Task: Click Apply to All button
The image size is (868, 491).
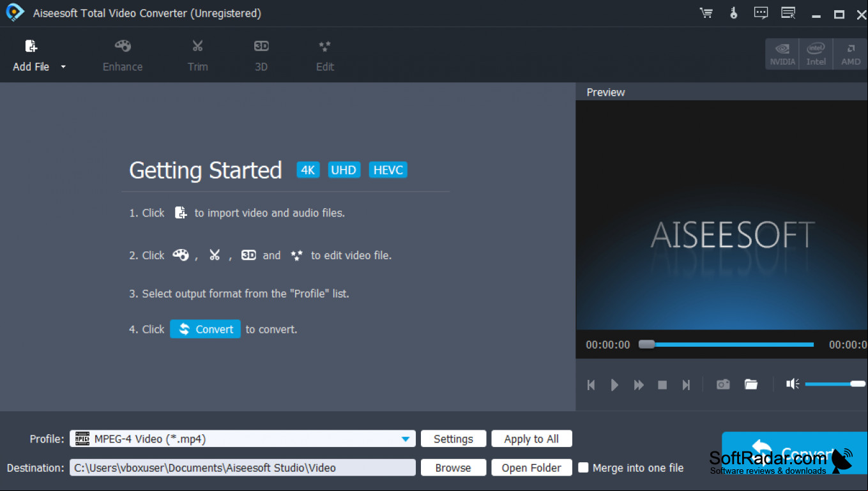Action: click(x=531, y=439)
